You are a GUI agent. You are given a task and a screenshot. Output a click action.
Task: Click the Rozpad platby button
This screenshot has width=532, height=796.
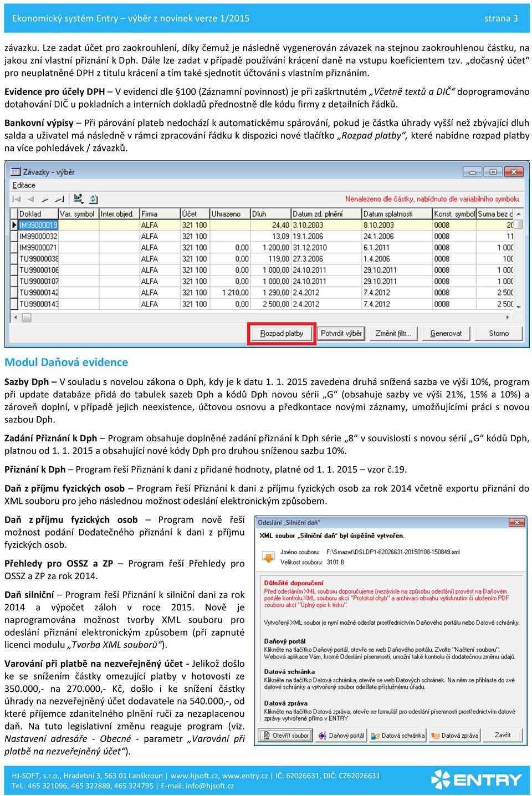282,333
